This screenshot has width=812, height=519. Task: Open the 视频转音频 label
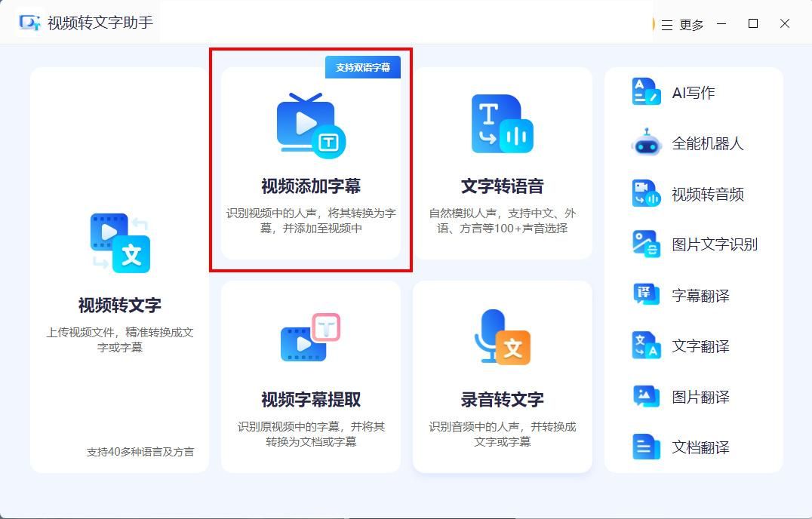point(707,194)
